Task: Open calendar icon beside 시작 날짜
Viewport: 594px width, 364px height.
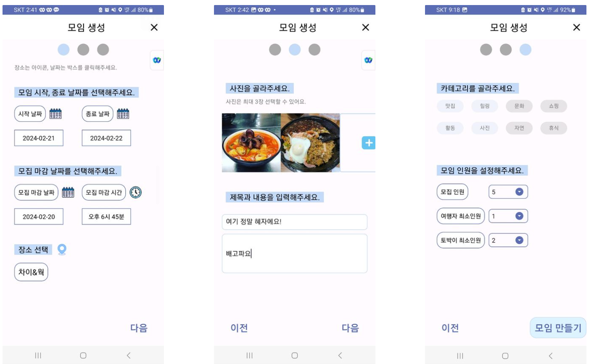Action: point(55,114)
